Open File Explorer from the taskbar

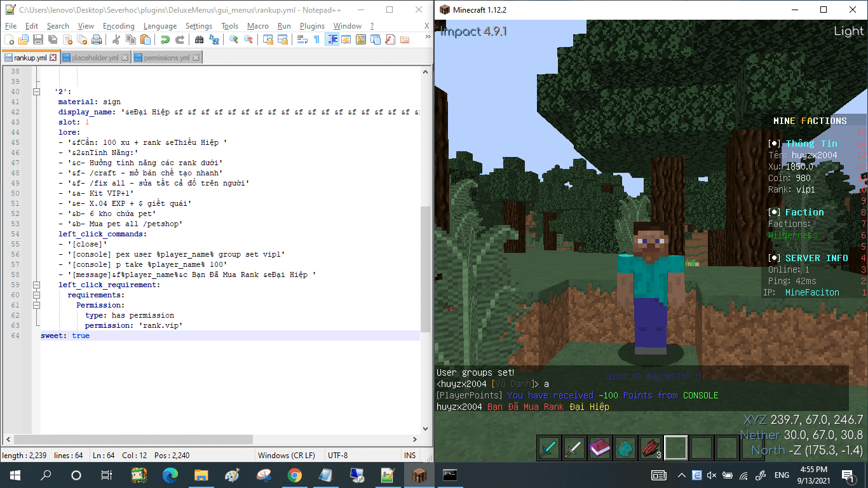201,475
